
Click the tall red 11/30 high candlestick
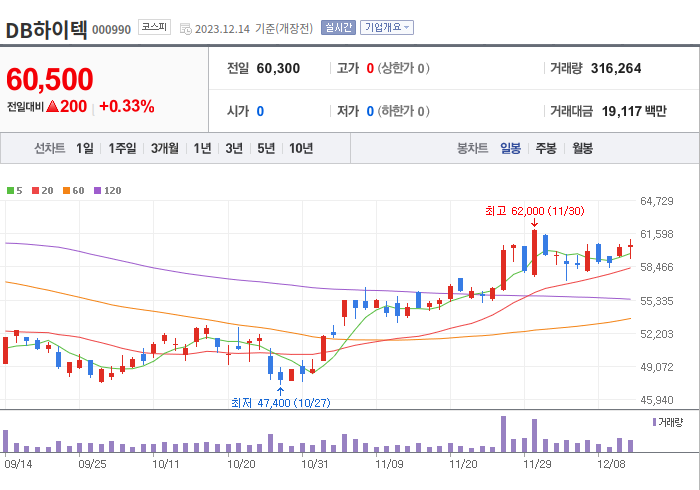pyautogui.click(x=534, y=253)
